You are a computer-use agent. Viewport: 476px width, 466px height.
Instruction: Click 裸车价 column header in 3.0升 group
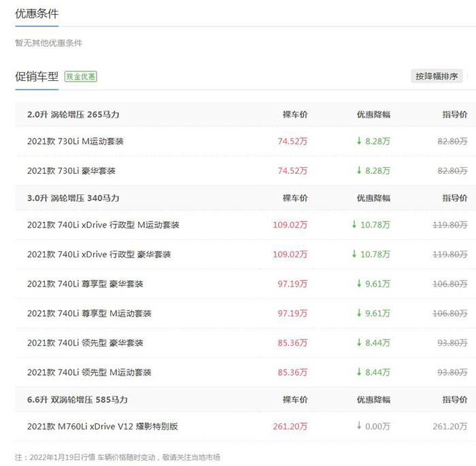pyautogui.click(x=294, y=198)
